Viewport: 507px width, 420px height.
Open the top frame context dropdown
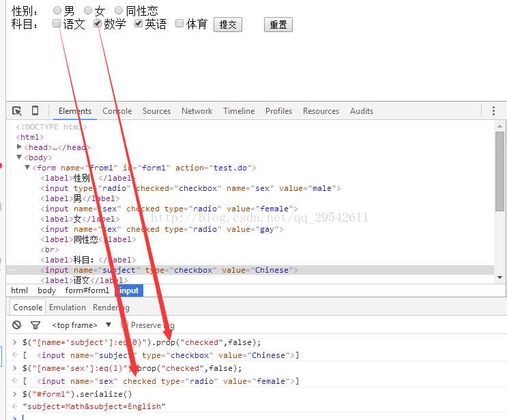(x=81, y=325)
